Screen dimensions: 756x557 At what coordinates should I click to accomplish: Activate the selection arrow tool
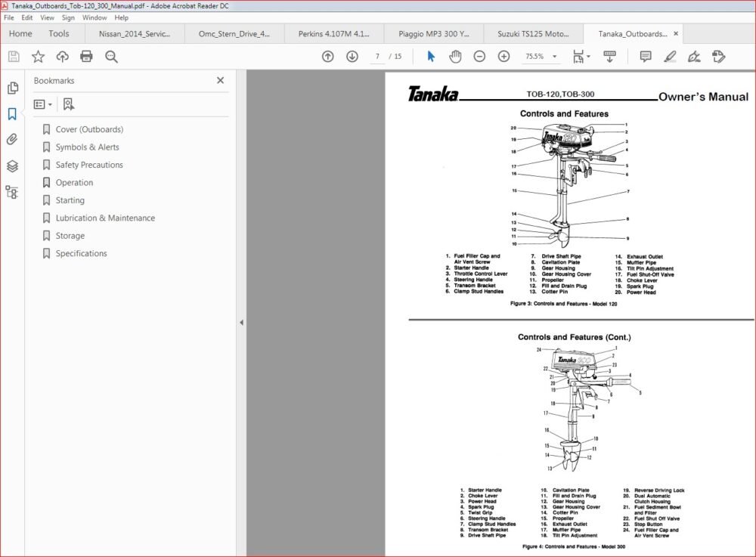[x=431, y=57]
